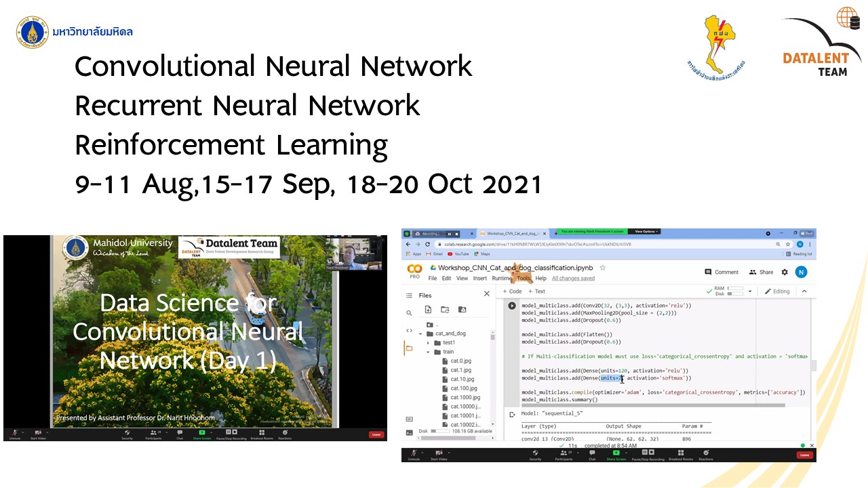Click the mount Google Drive icon
The image size is (868, 488).
point(462,310)
